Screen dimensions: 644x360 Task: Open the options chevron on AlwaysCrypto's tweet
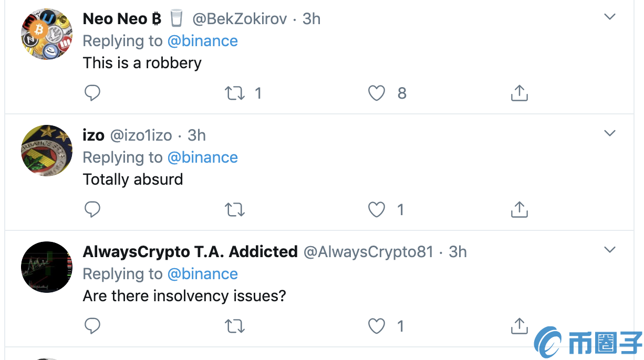[609, 250]
